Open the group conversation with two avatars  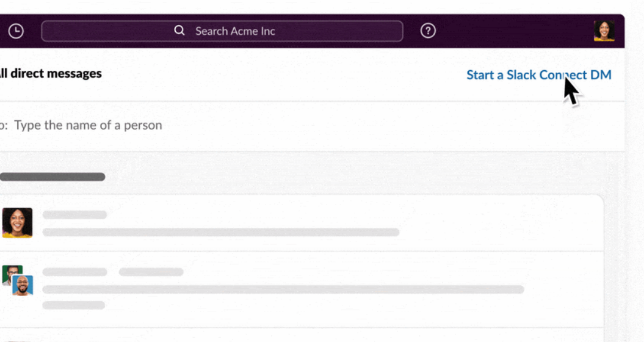click(302, 289)
